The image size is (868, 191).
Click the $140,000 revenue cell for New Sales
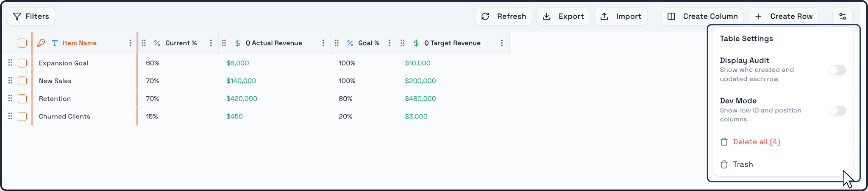click(x=241, y=81)
